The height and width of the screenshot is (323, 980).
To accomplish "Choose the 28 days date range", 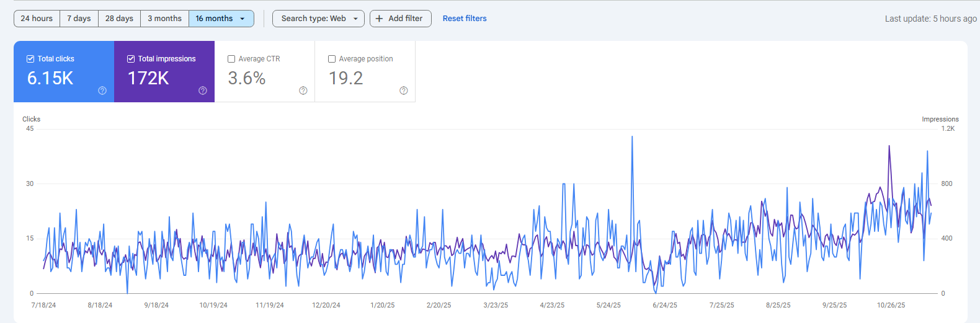I will point(119,19).
